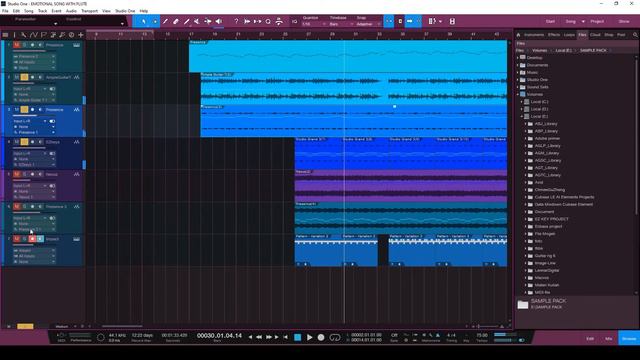Open the Studio One menu
Viewport: 640px width, 360px height.
(x=125, y=11)
